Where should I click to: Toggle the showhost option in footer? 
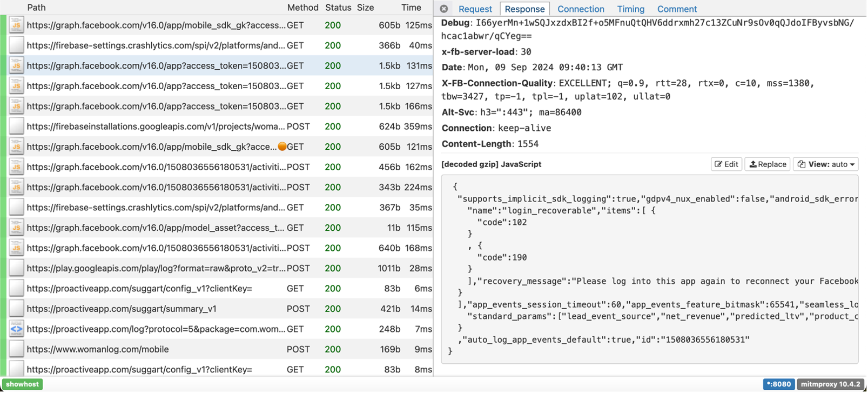[x=22, y=384]
